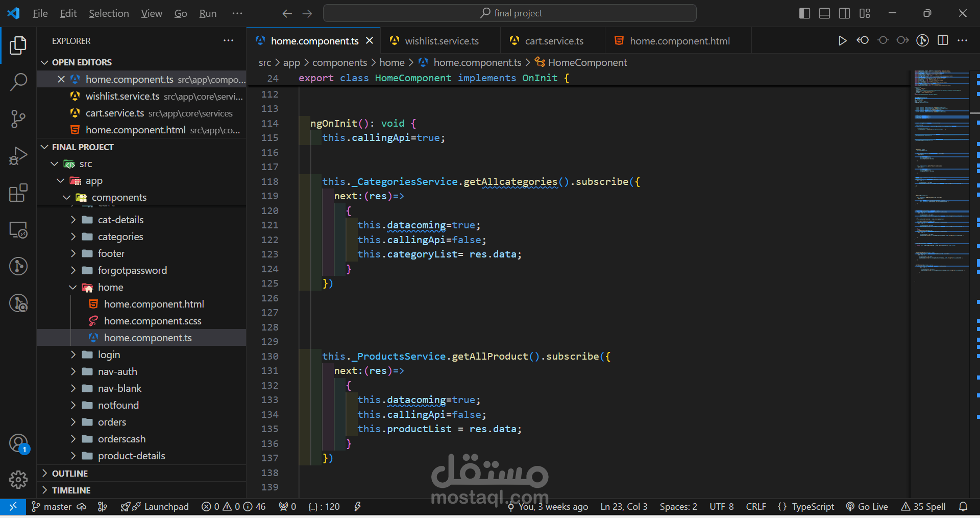This screenshot has width=980, height=518.
Task: Open the Manage gear menu
Action: pos(18,479)
